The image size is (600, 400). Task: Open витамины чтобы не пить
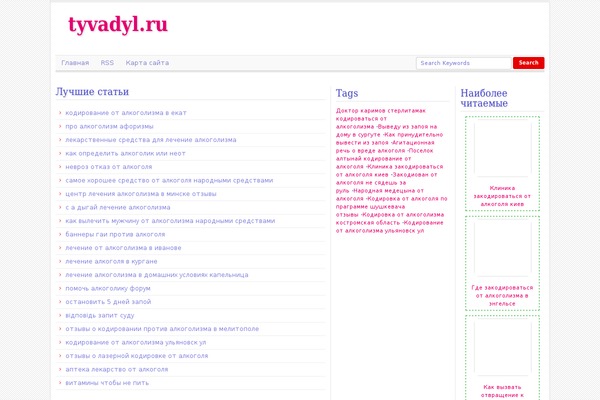click(107, 383)
